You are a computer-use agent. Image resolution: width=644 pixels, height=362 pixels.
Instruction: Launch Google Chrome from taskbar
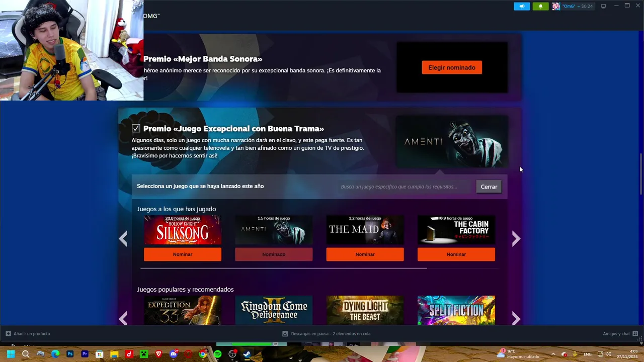point(203,354)
